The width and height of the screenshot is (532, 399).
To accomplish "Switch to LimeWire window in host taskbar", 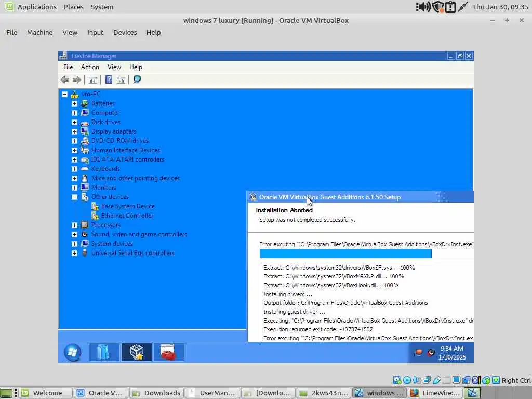I will 435,393.
